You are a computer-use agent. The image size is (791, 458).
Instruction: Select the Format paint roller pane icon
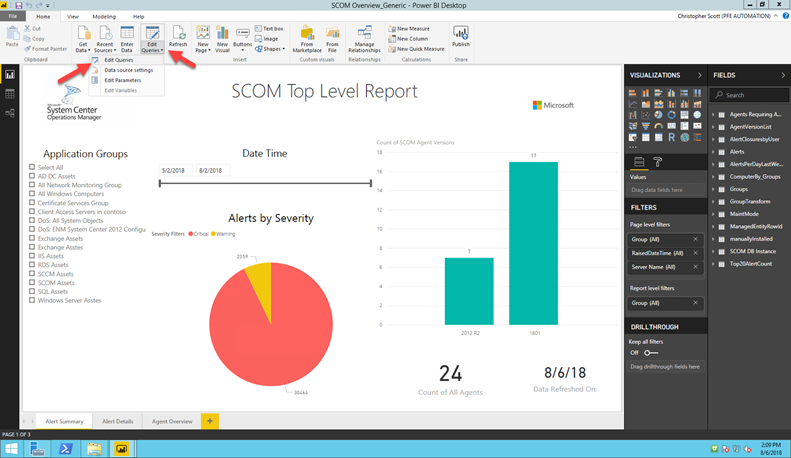[658, 162]
